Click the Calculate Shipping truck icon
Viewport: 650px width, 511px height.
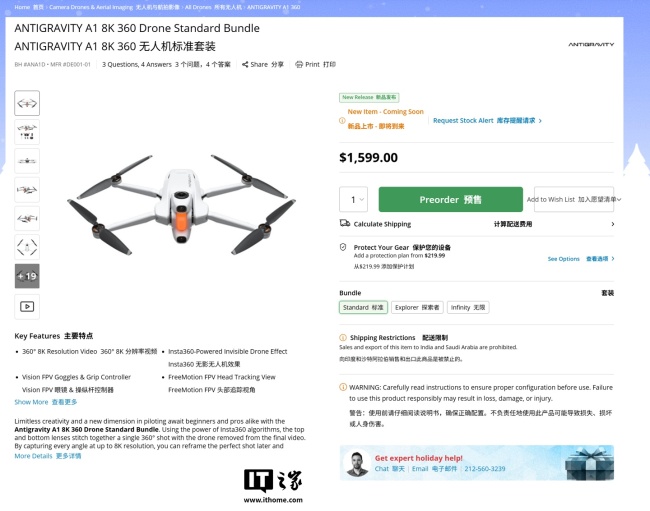[345, 224]
